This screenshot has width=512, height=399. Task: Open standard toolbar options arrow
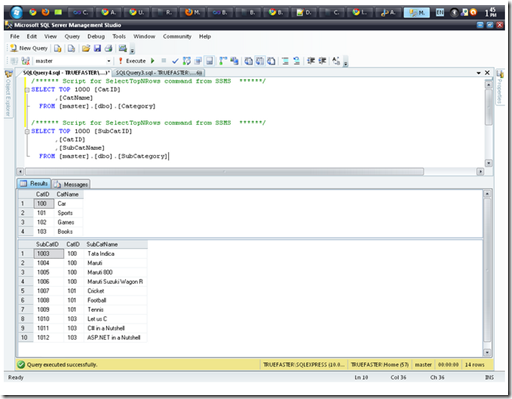[132, 50]
